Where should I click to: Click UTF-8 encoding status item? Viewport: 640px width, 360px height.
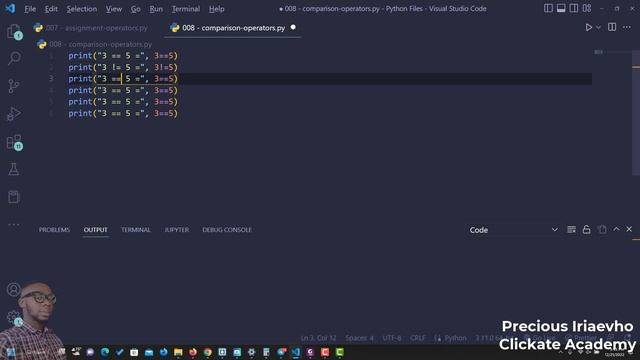tap(392, 338)
